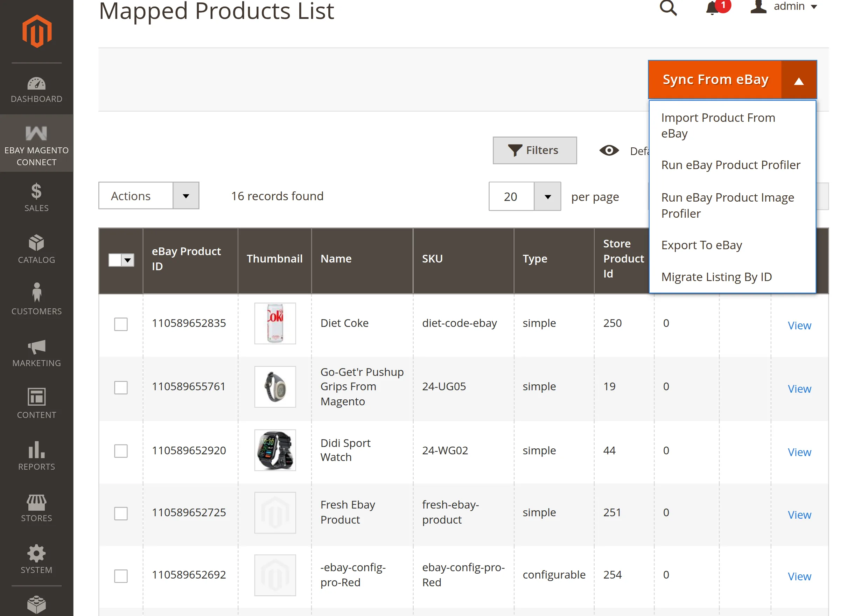Sort by Type column header

554,260
